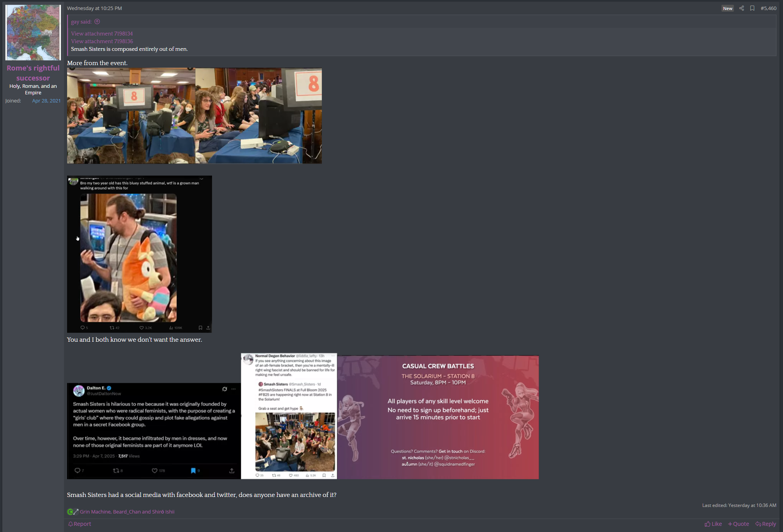Image resolution: width=783 pixels, height=532 pixels.
Task: Click 'More from the event.' text
Action: (x=97, y=63)
